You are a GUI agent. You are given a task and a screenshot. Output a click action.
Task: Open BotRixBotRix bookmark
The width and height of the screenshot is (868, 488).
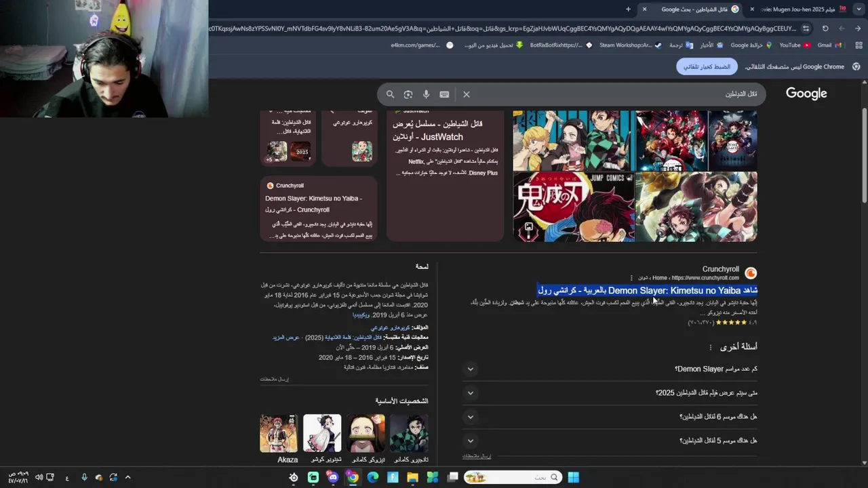tap(560, 45)
